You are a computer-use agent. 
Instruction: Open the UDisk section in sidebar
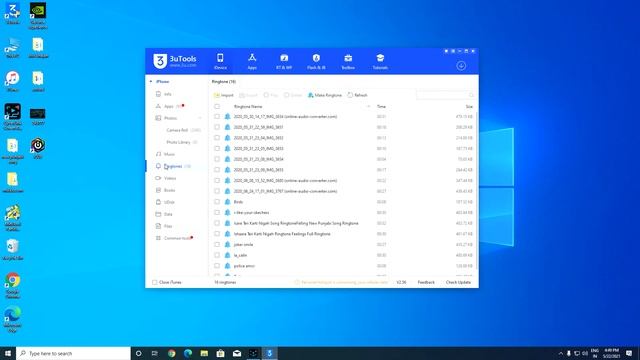tap(169, 202)
